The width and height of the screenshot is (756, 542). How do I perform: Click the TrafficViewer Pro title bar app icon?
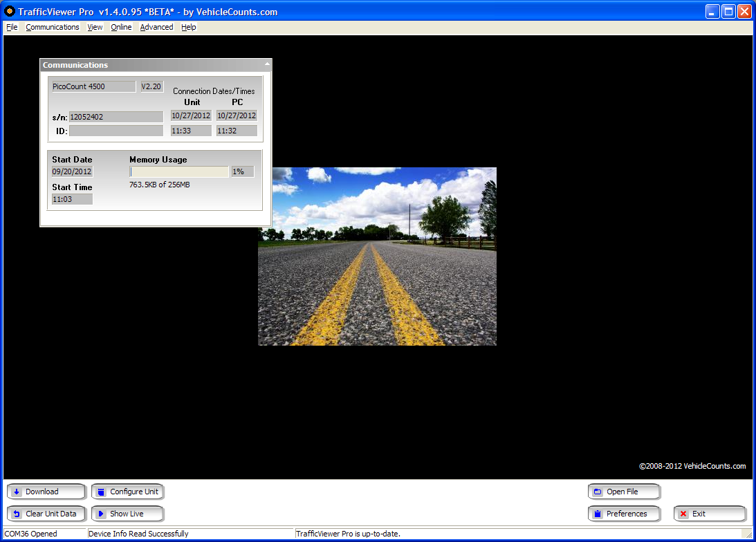point(9,11)
